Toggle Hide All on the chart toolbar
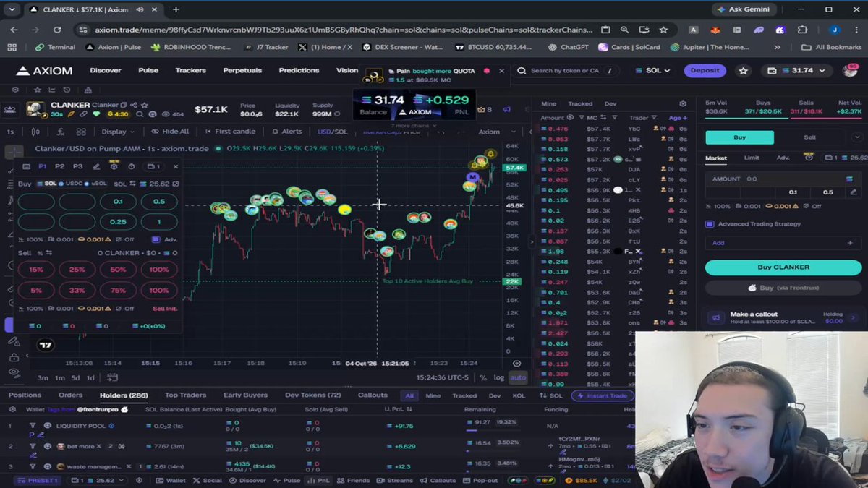The height and width of the screenshot is (488, 868). pyautogui.click(x=170, y=132)
